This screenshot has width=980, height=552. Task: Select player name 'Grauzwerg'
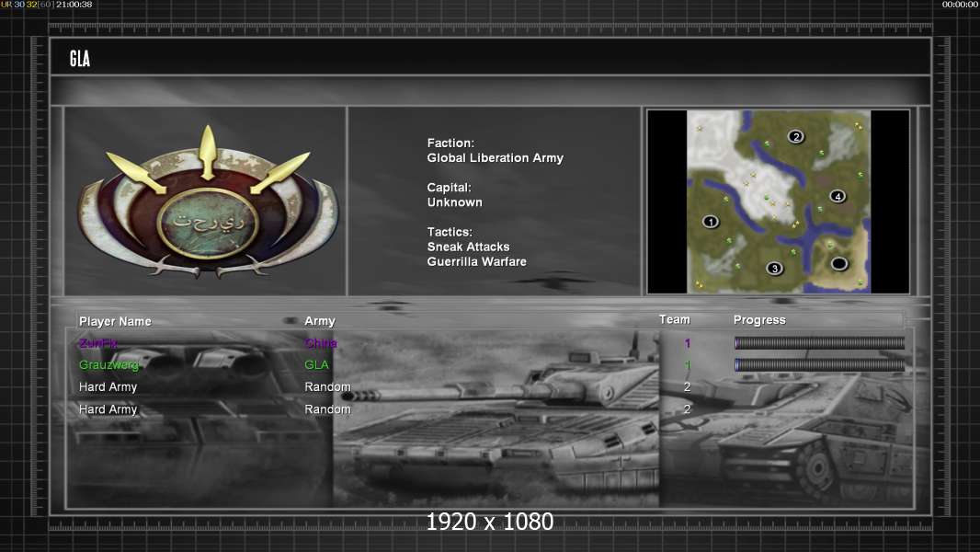108,365
